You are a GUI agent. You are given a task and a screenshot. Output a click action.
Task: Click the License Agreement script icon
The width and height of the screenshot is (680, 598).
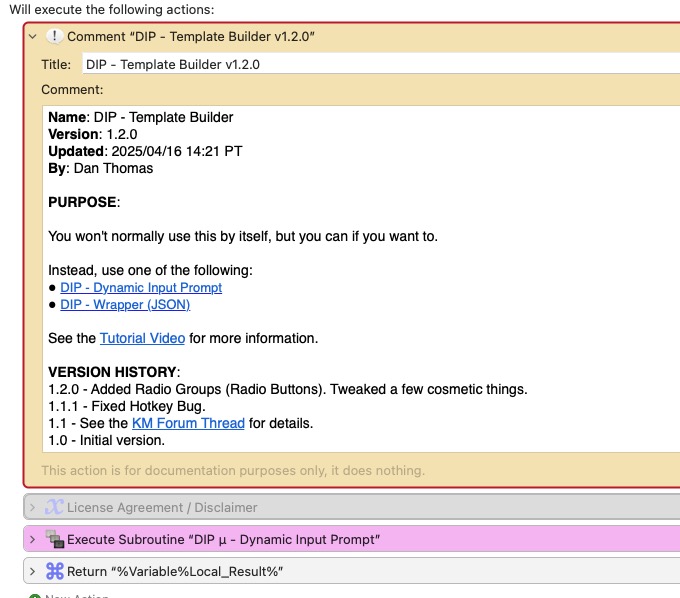[x=54, y=507]
